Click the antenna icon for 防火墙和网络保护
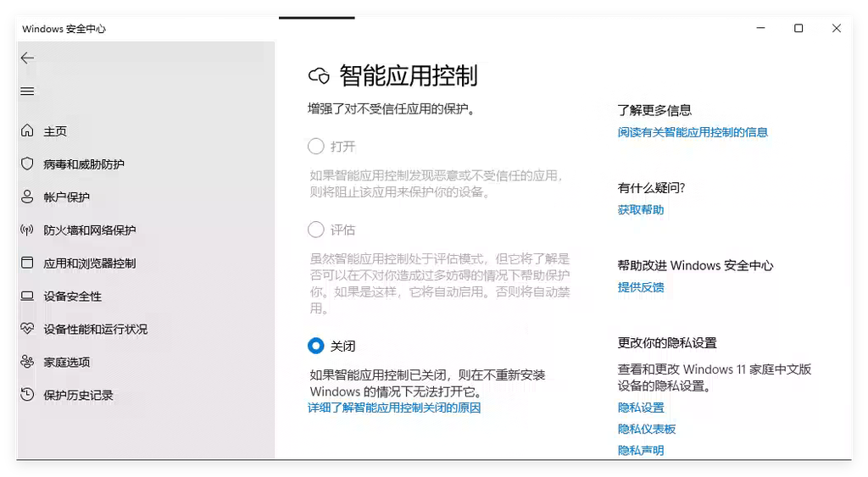Viewport: 868px width, 477px height. pyautogui.click(x=27, y=230)
